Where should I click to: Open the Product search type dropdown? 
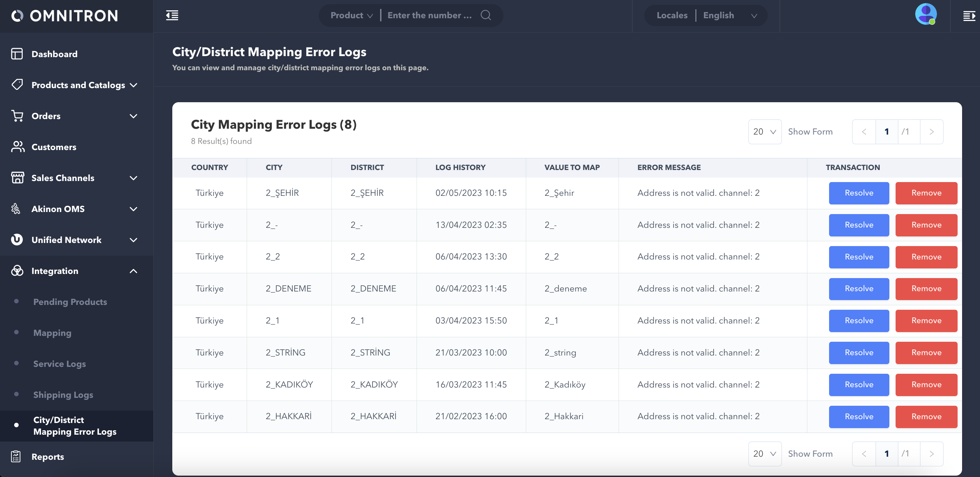pyautogui.click(x=351, y=15)
